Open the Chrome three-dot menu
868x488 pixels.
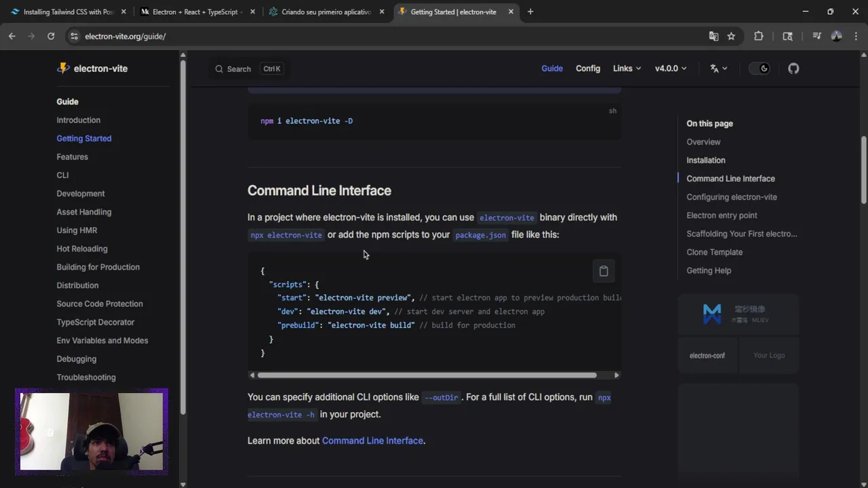pyautogui.click(x=855, y=37)
